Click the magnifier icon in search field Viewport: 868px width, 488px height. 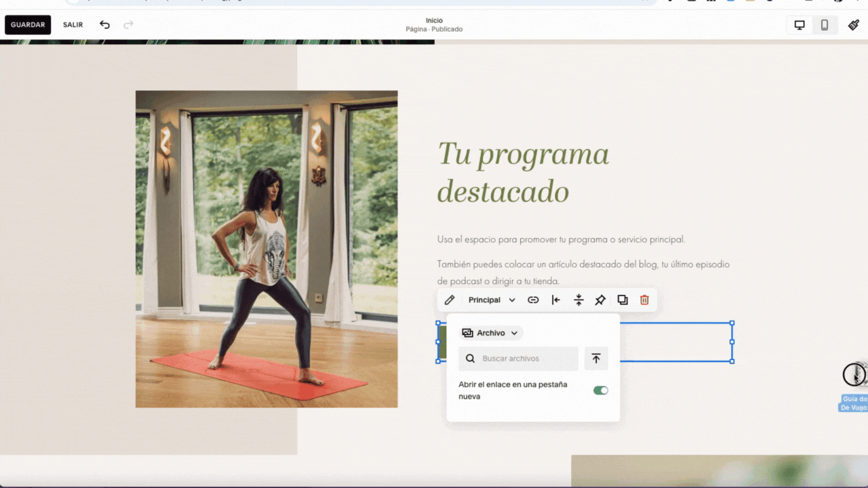click(471, 359)
